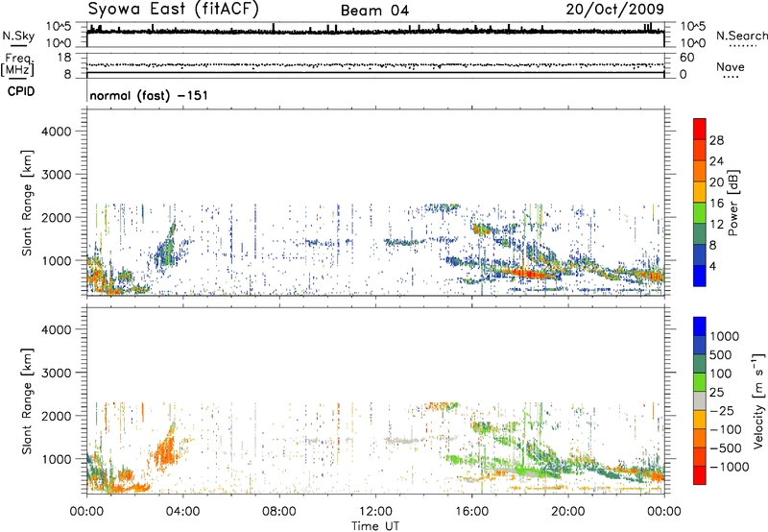Pick the yellow segment of Power colorbar
768x532 pixels.
coord(700,192)
